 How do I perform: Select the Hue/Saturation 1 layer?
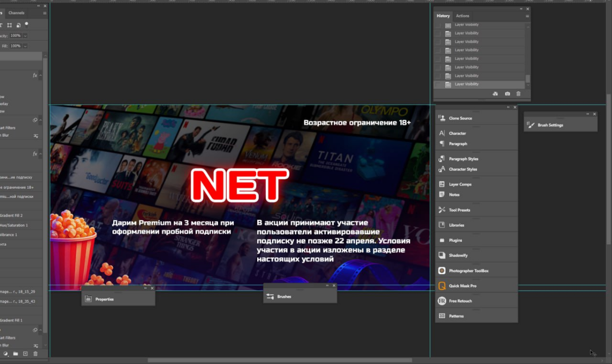[x=21, y=225]
